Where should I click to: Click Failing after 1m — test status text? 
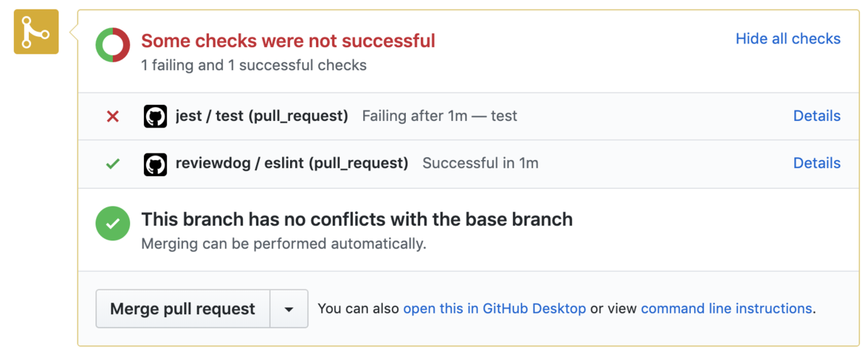coord(440,116)
